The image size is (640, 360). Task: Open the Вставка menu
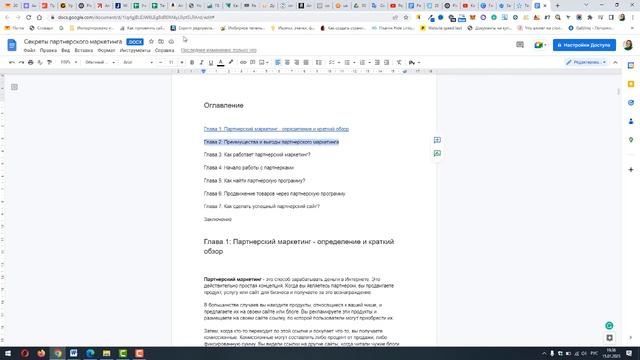[84, 50]
